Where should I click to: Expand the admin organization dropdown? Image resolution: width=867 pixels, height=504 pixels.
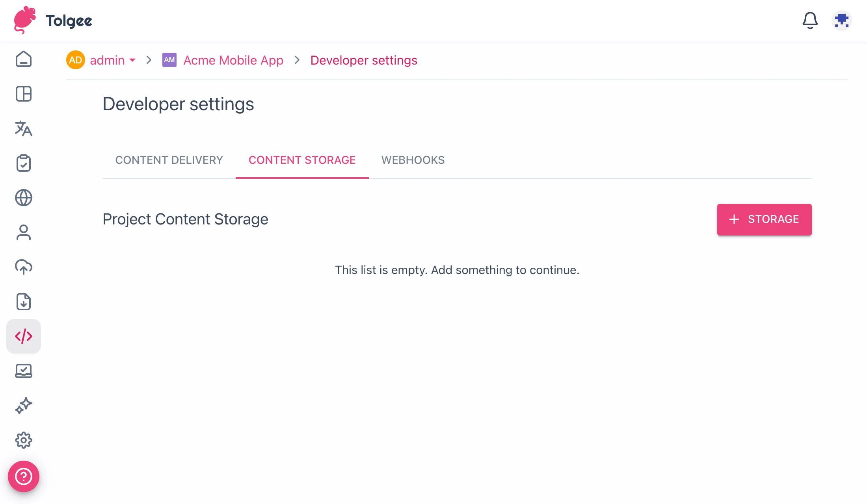[x=113, y=60]
